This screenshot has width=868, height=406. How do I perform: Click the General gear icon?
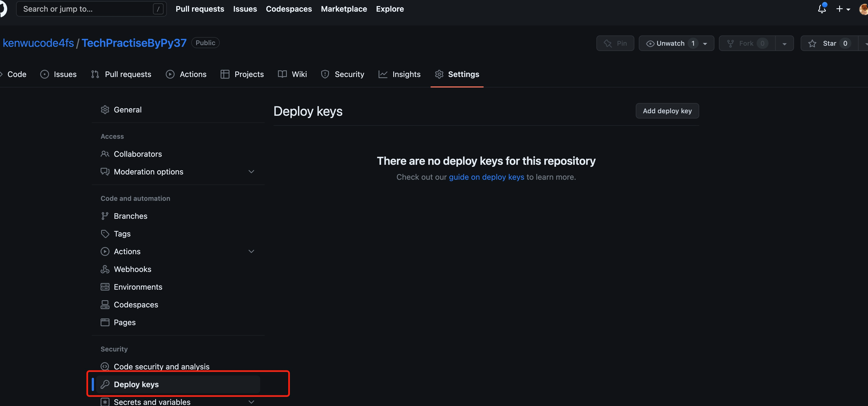coord(105,110)
